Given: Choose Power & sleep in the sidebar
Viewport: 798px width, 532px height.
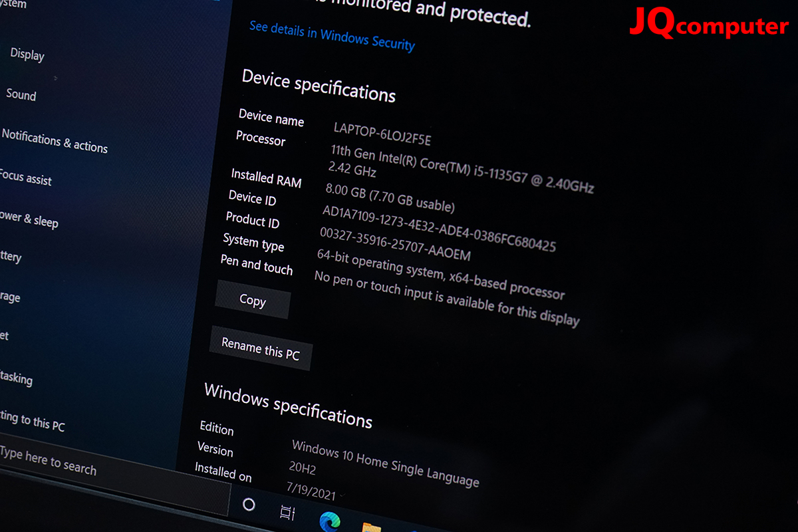Looking at the screenshot, I should [x=29, y=219].
